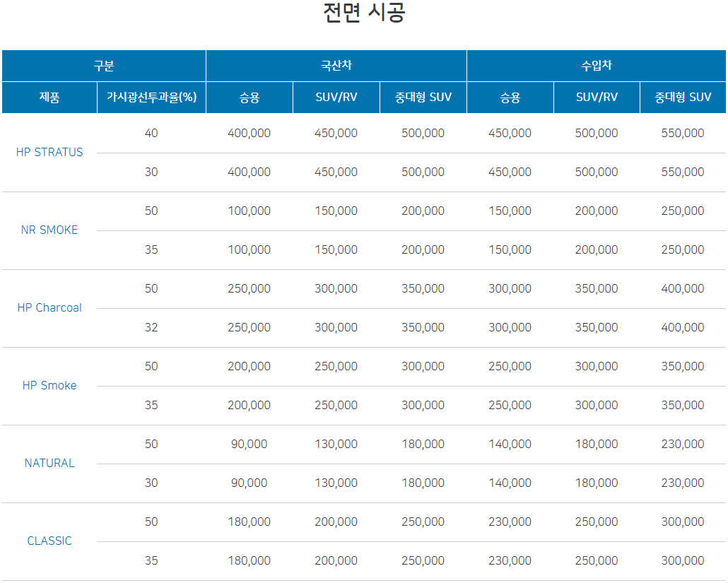728x583 pixels.
Task: Click NATURAL 50% 국산차 중대형 SUV price 180,000
Action: pos(423,444)
